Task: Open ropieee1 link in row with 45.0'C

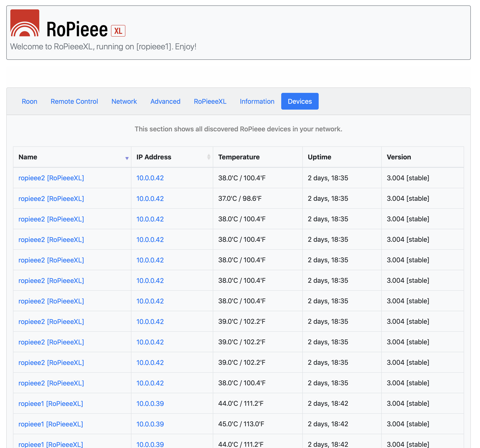Action: (51, 424)
